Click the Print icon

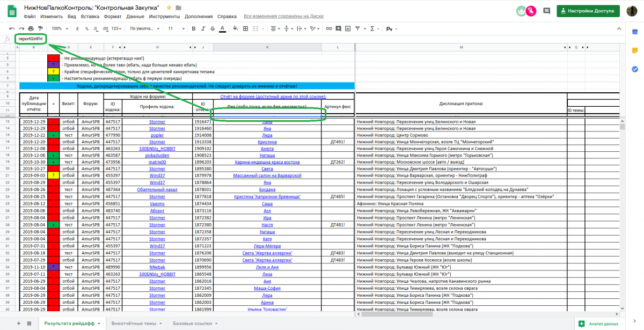click(31, 28)
